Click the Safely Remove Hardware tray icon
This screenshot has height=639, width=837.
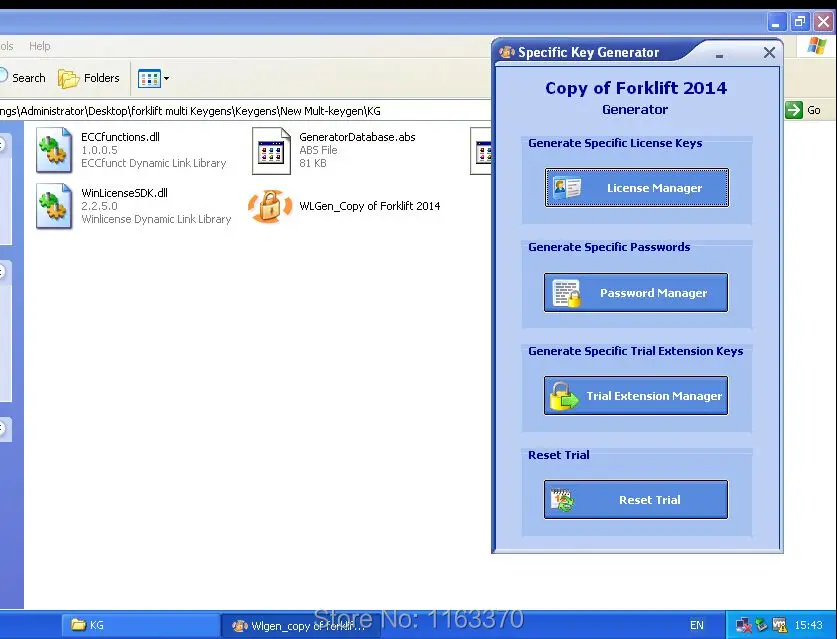coord(762,625)
